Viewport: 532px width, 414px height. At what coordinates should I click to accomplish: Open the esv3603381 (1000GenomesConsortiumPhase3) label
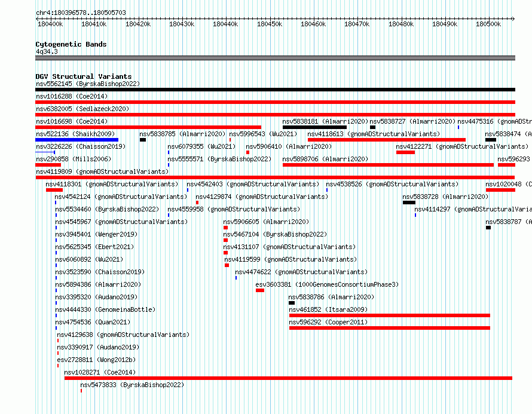[x=327, y=284]
